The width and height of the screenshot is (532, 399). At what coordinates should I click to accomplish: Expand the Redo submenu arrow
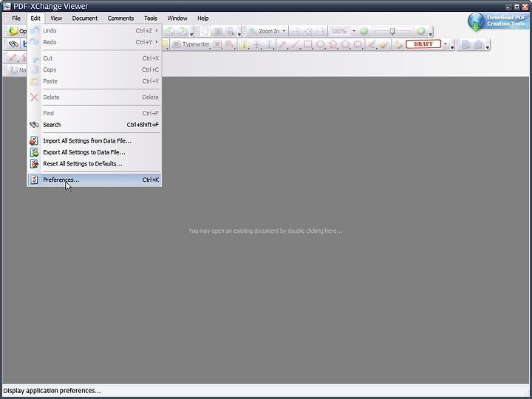click(x=157, y=42)
